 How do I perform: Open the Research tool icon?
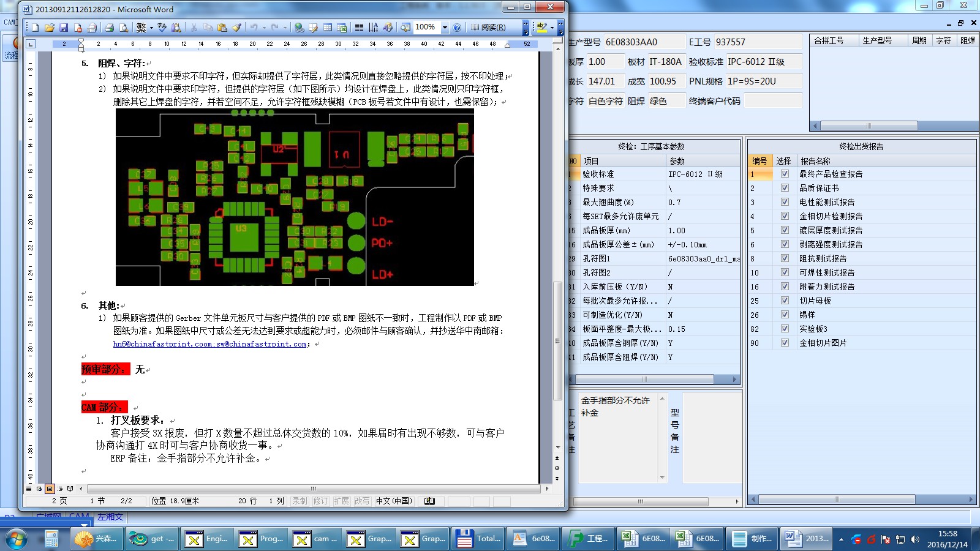click(176, 28)
